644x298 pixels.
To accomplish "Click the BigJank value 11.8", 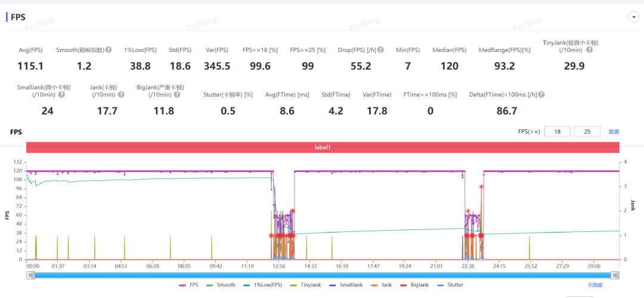I will (163, 111).
